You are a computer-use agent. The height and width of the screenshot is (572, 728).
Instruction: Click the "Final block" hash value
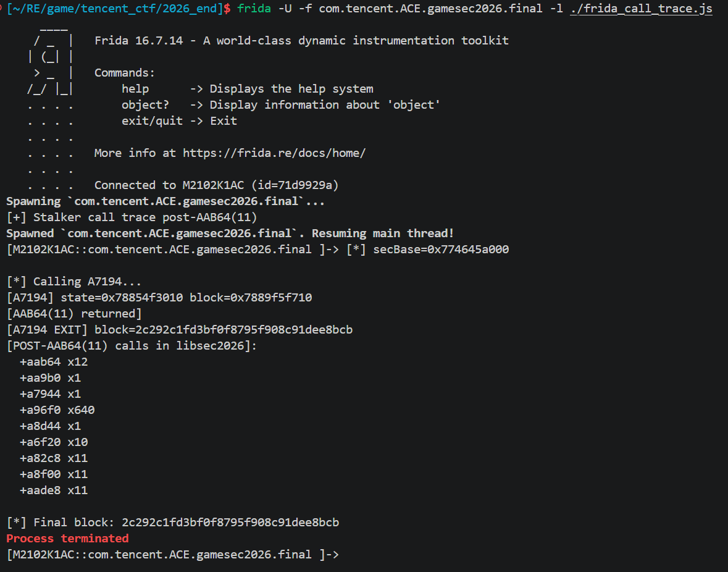(x=230, y=523)
